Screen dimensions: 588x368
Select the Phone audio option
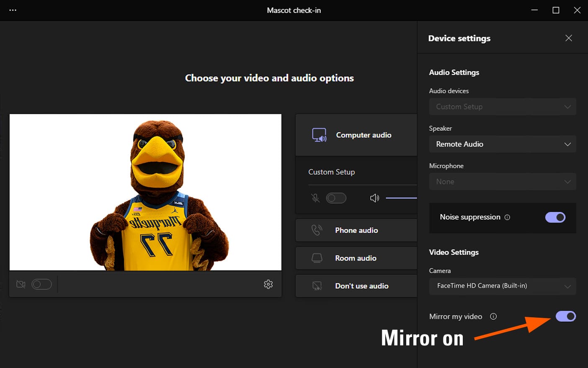[x=356, y=230]
